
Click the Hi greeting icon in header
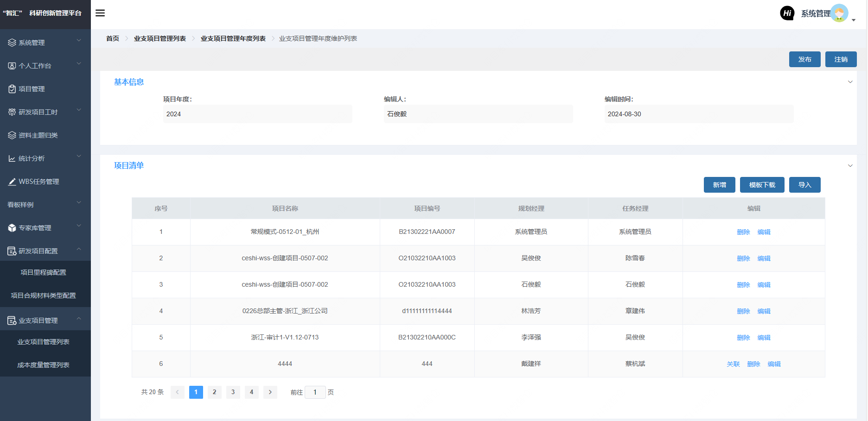(787, 13)
